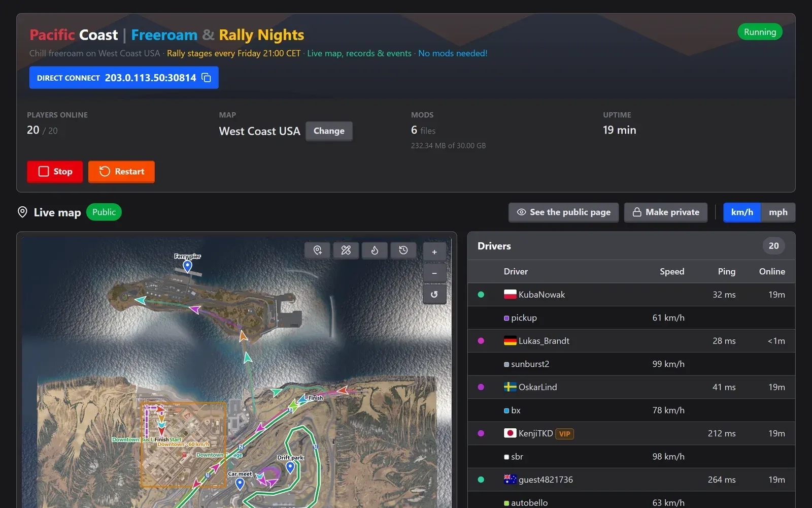
Task: Sort drivers by Ping column header
Action: [727, 272]
